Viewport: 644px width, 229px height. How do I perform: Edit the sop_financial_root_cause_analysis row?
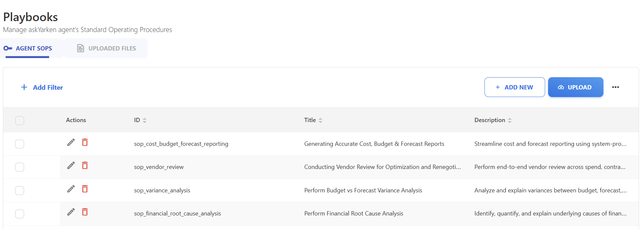click(71, 212)
